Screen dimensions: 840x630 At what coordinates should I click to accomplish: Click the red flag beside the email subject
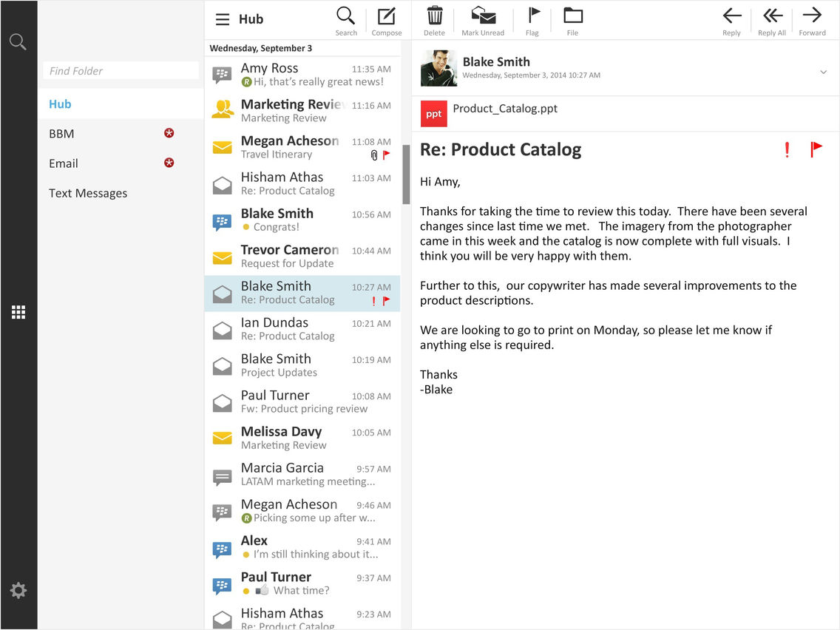click(x=816, y=149)
